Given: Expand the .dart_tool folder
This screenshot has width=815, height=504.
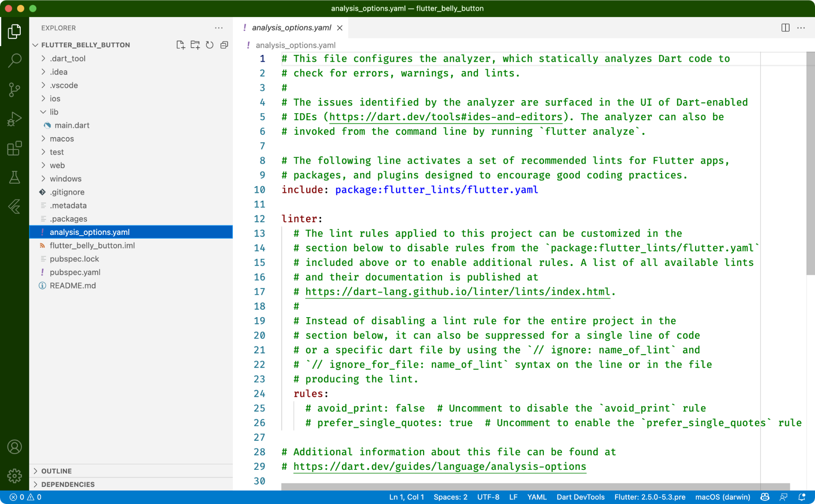Looking at the screenshot, I should tap(68, 59).
